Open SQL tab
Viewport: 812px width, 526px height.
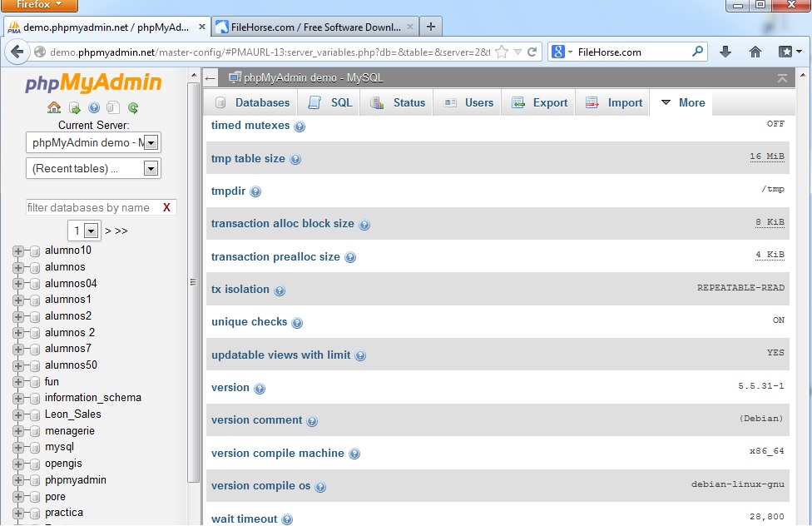pyautogui.click(x=330, y=102)
